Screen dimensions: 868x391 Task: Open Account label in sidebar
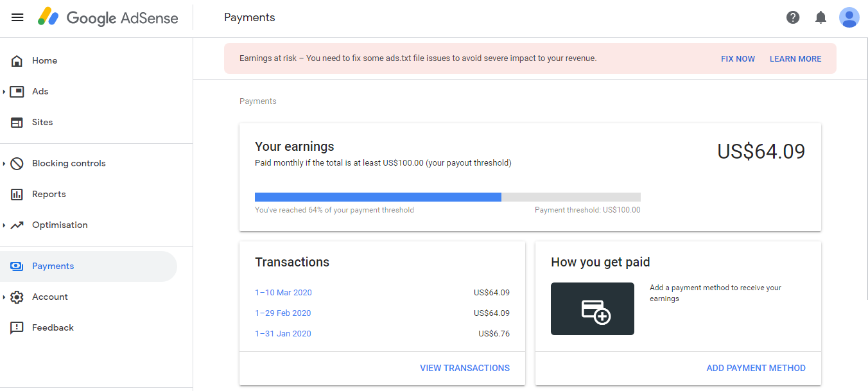pyautogui.click(x=50, y=297)
